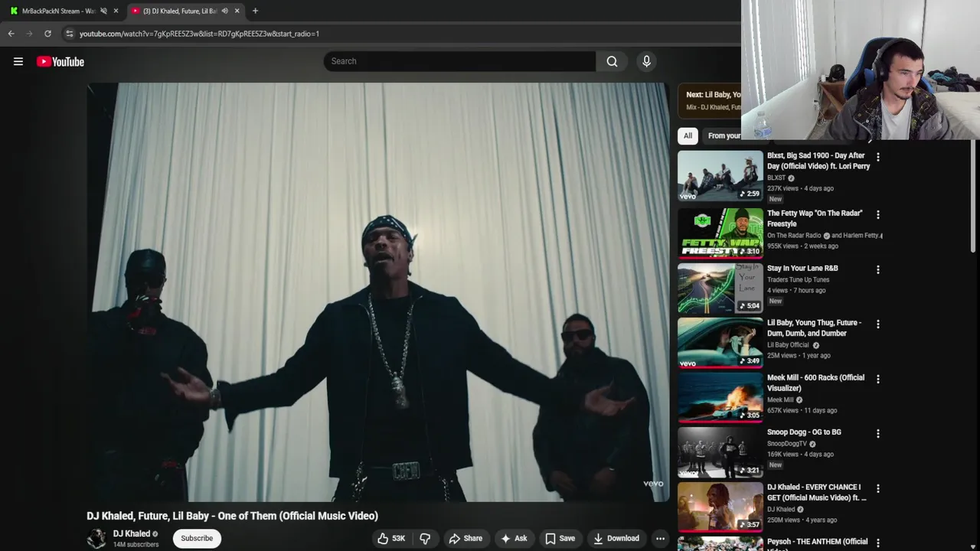Open options for Snoop Dogg OG to BG
Screen dimensions: 980x551
[x=878, y=433]
